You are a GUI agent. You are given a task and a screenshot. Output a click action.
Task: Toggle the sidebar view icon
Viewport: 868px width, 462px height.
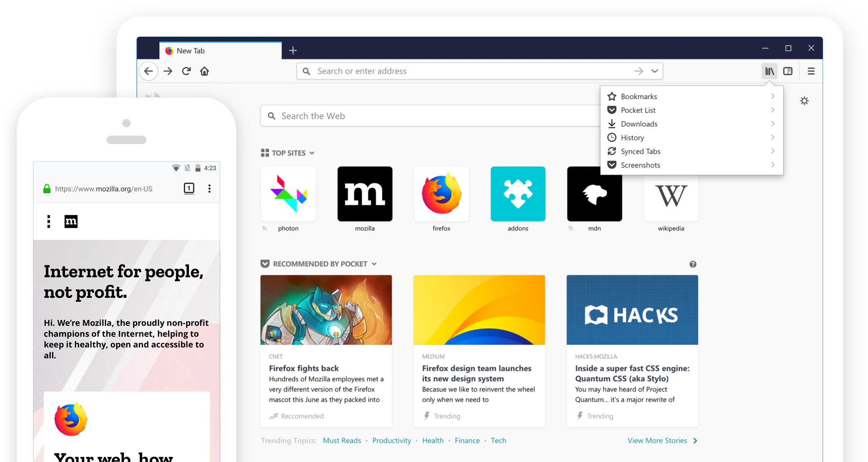point(788,71)
